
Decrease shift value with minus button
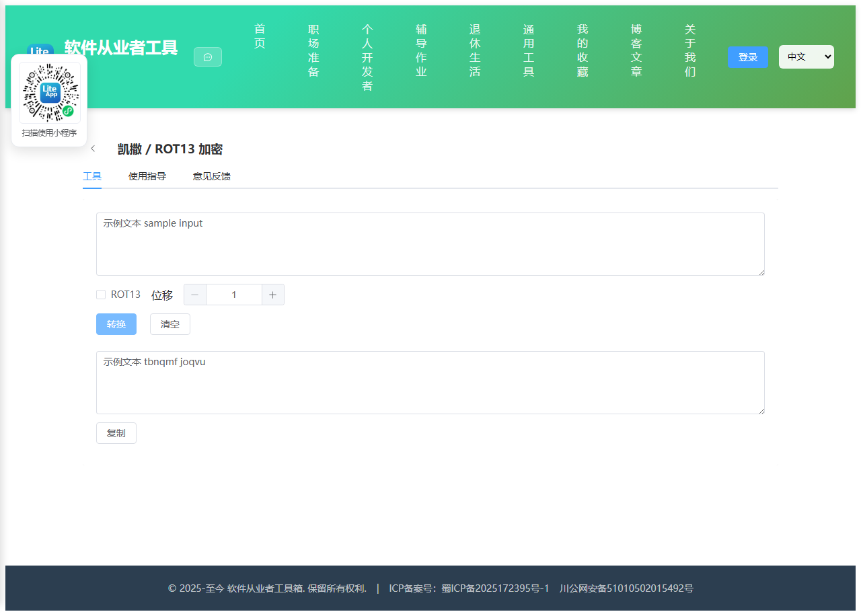tap(195, 295)
